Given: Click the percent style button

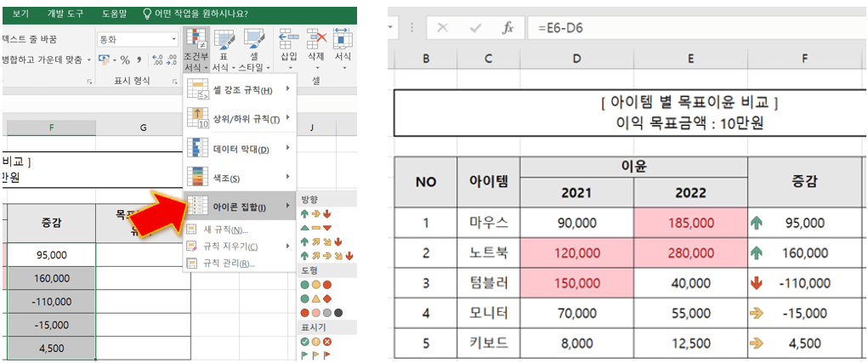Looking at the screenshot, I should click(x=125, y=60).
